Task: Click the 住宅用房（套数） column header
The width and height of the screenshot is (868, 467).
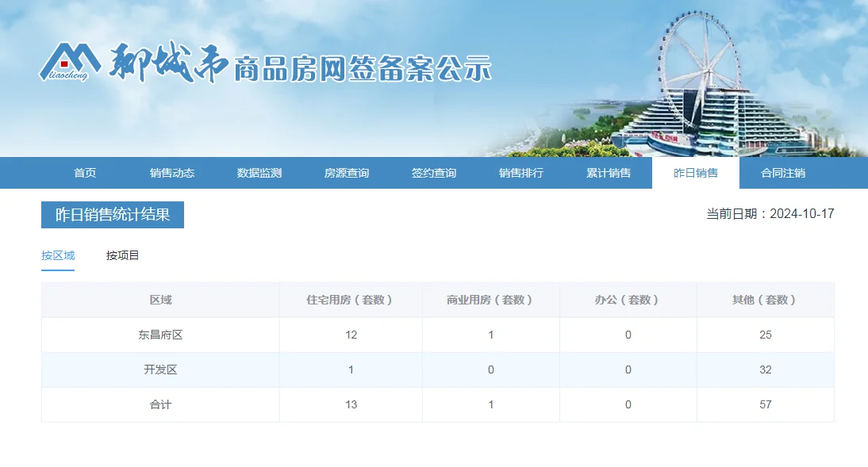Action: 351,300
